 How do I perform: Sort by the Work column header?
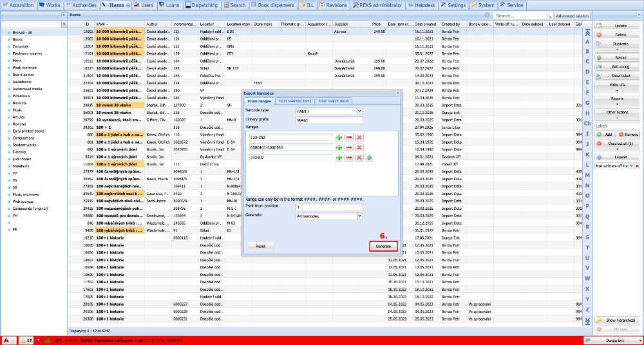pyautogui.click(x=119, y=24)
